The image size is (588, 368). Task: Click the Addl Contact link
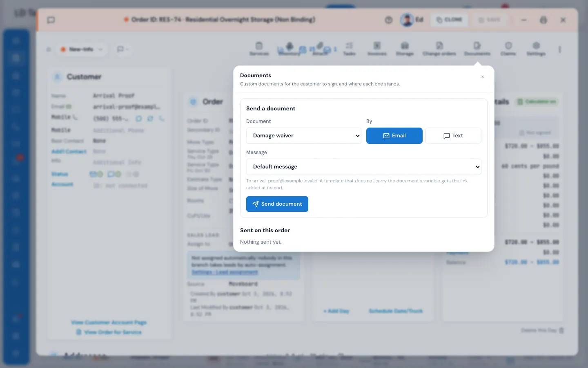[69, 152]
